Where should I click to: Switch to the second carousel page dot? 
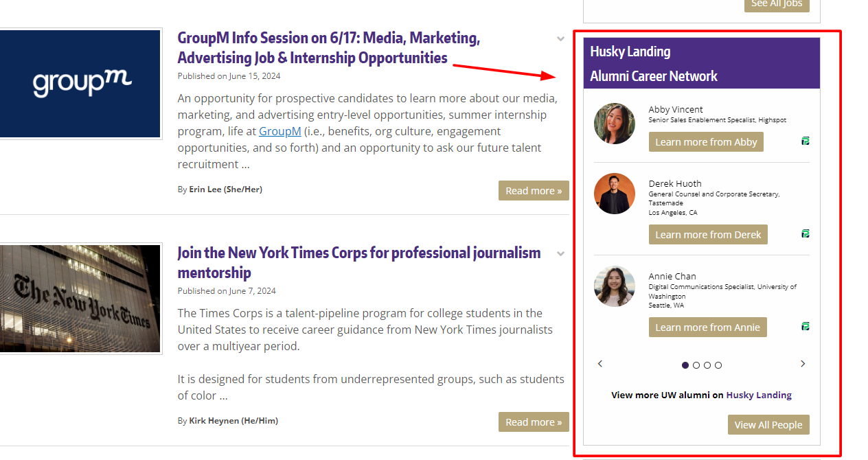pos(696,365)
